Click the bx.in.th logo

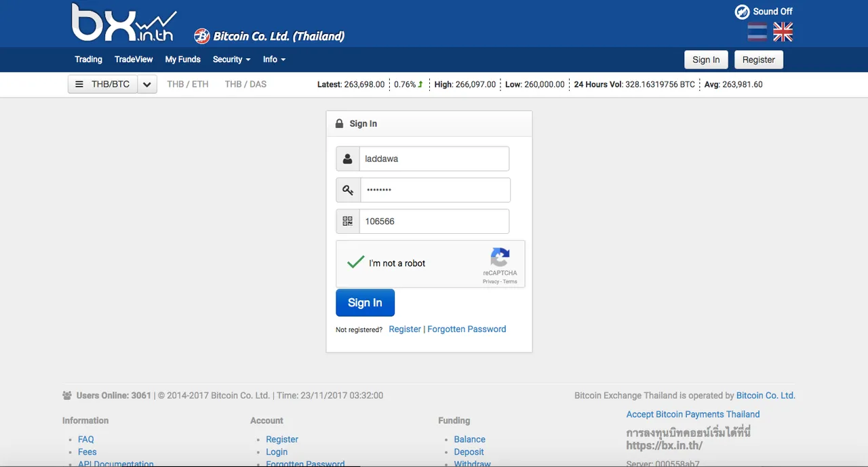pos(124,23)
